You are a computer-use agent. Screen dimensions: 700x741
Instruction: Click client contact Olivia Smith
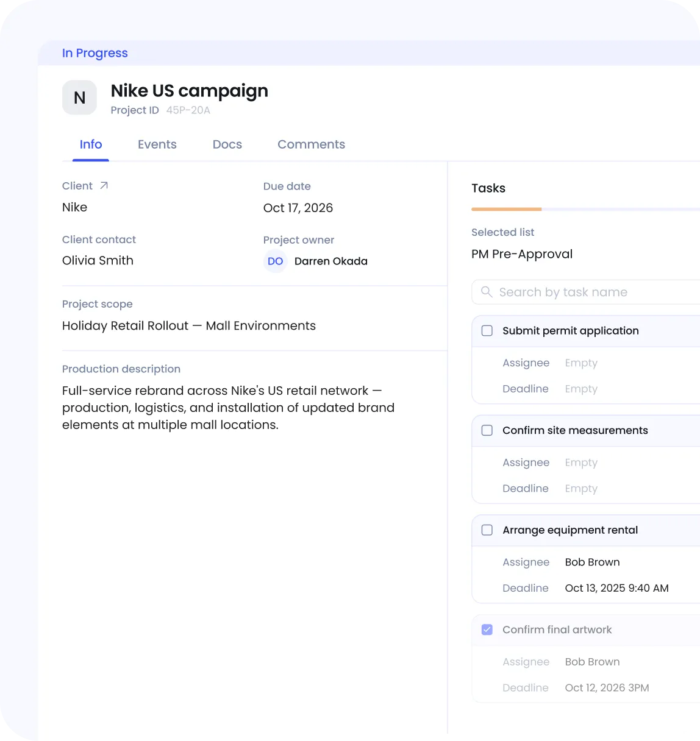98,260
